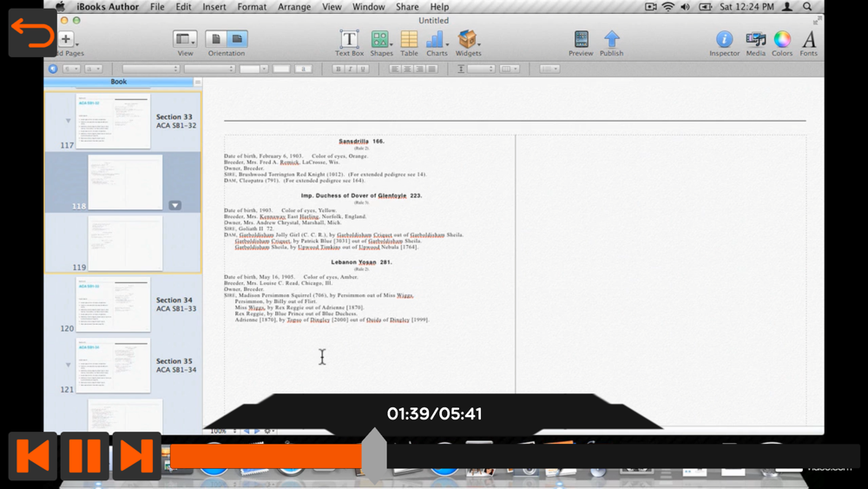Switch to landscape orientation
868x489 pixels.
(237, 39)
